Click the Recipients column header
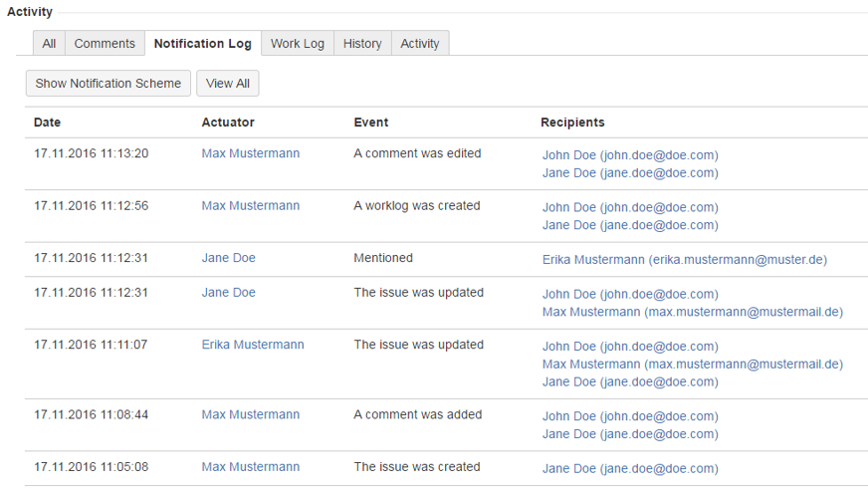The height and width of the screenshot is (494, 868). pyautogui.click(x=572, y=123)
